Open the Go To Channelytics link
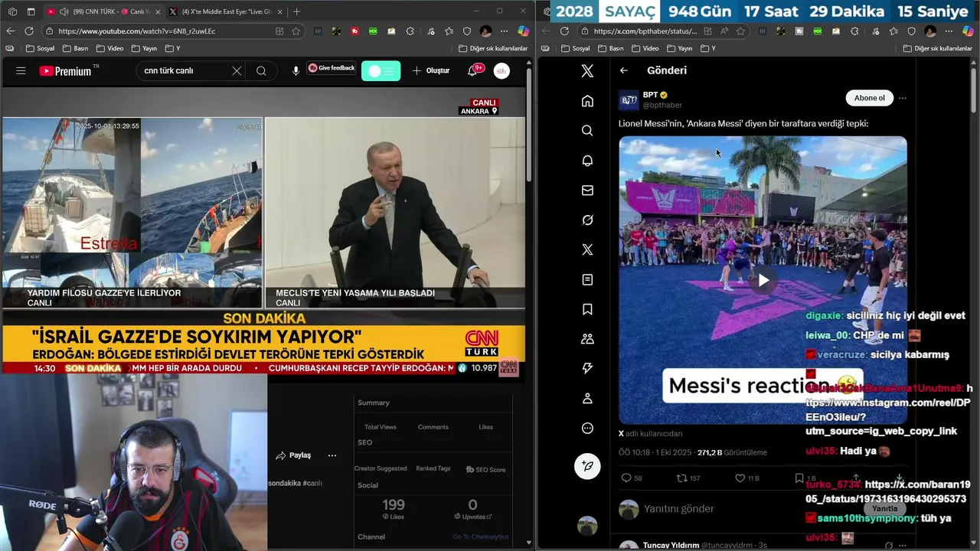Viewport: 980px width, 551px height. pos(480,536)
